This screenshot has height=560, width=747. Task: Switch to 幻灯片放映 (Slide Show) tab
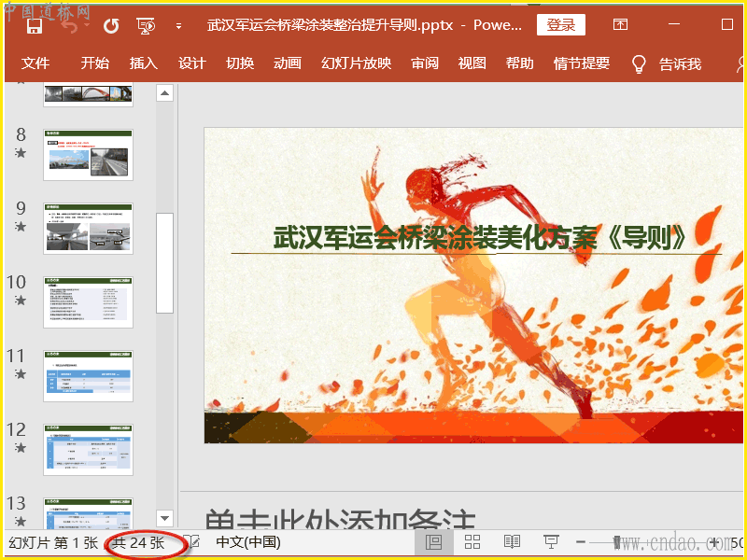coord(356,63)
